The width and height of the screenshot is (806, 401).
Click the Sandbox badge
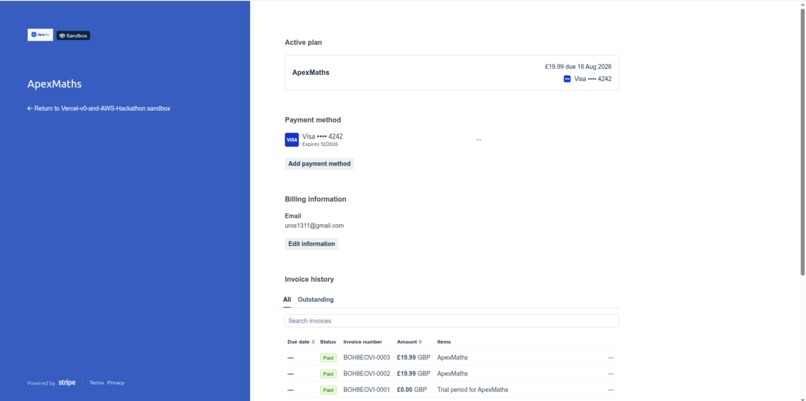point(74,35)
